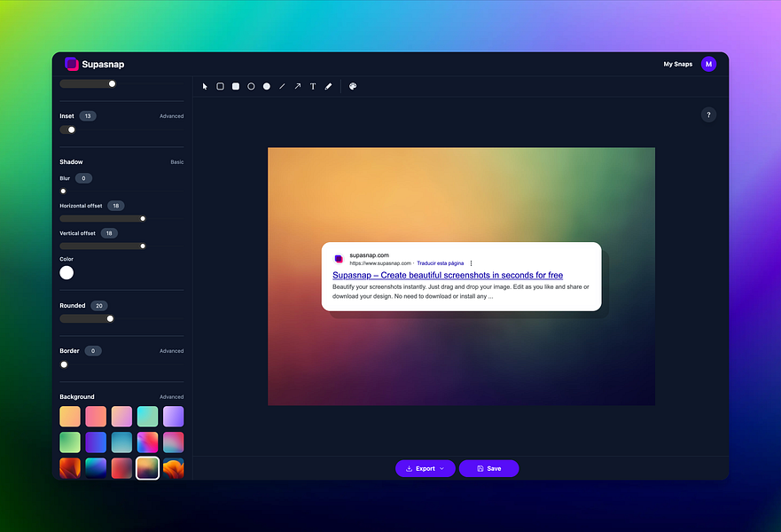Open the color palette tool
The height and width of the screenshot is (532, 781).
353,86
